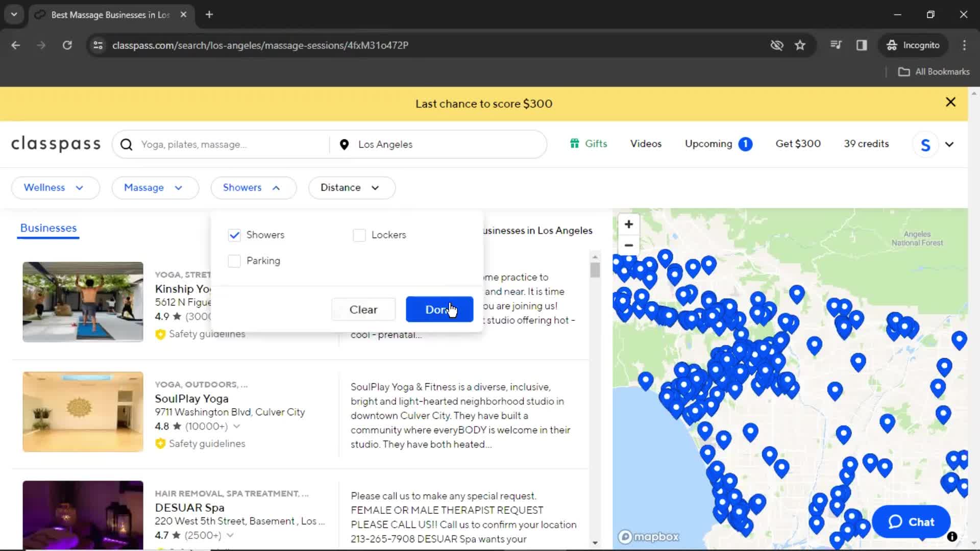Viewport: 980px width, 551px height.
Task: Clear the amenities filter
Action: [363, 310]
